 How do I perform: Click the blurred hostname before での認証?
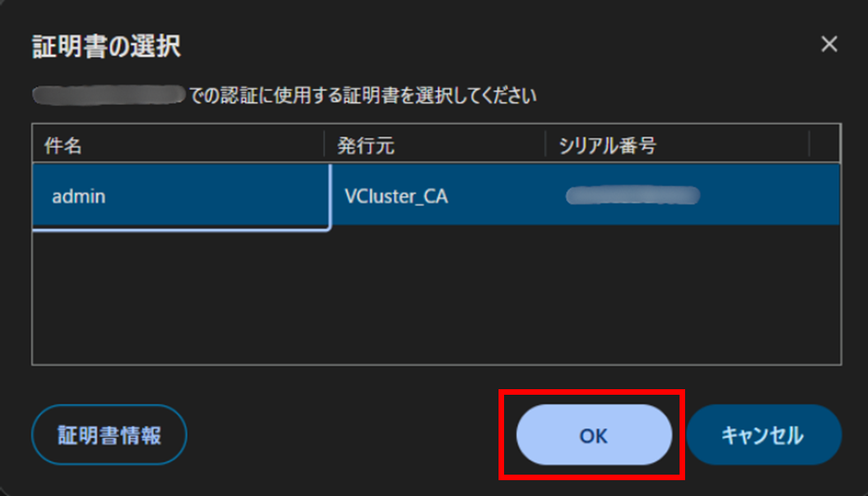pyautogui.click(x=109, y=96)
